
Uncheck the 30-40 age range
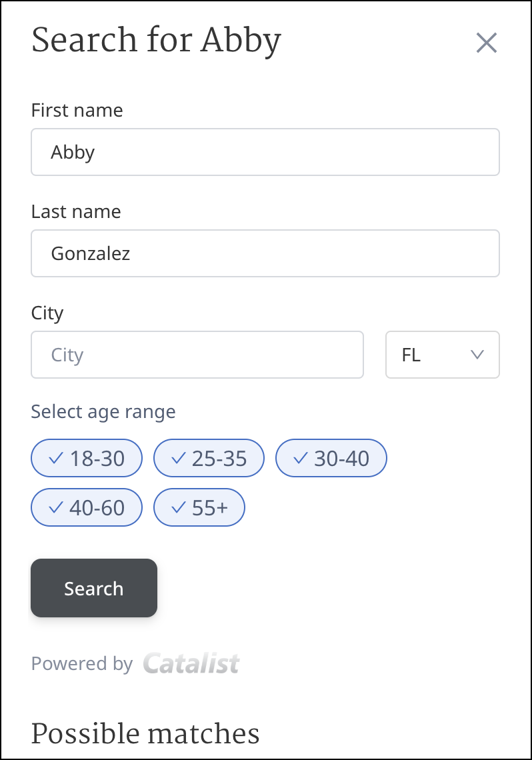(331, 458)
